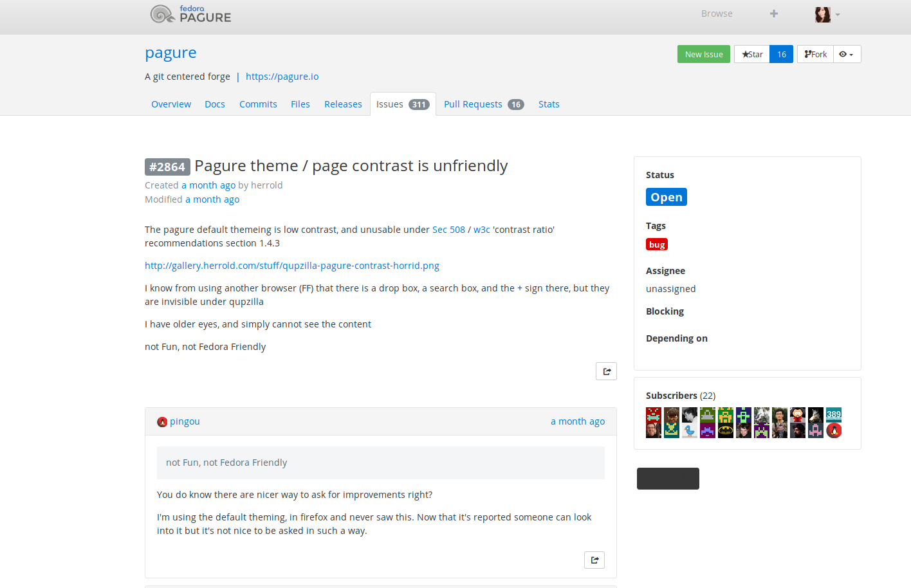This screenshot has height=588, width=911.
Task: Expand the eye watch-options dropdown
Action: (847, 54)
